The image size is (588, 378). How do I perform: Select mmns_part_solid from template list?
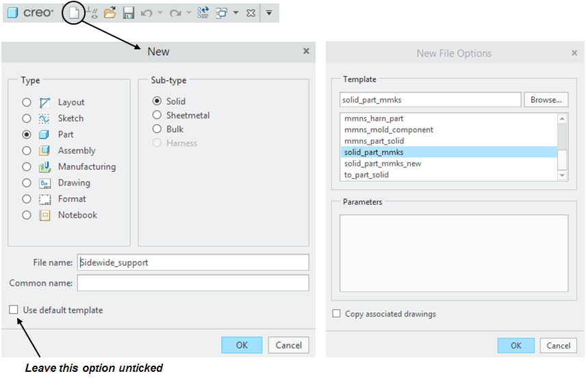tap(374, 141)
